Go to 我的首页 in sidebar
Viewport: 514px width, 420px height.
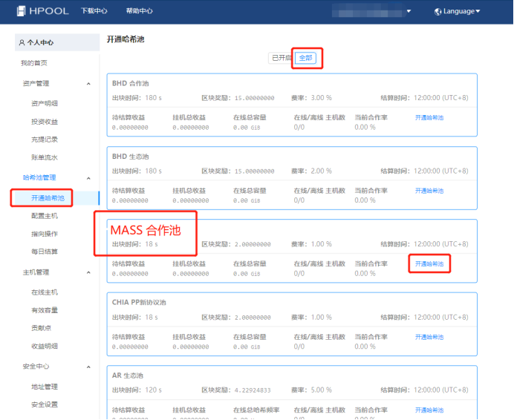(x=34, y=63)
